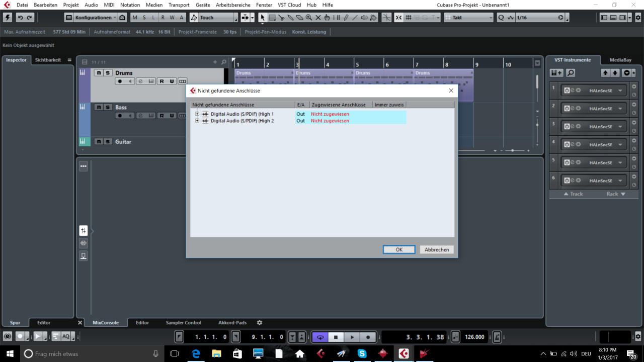Click the Iterative Quantize Q icon
The height and width of the screenshot is (362, 644).
tap(501, 18)
